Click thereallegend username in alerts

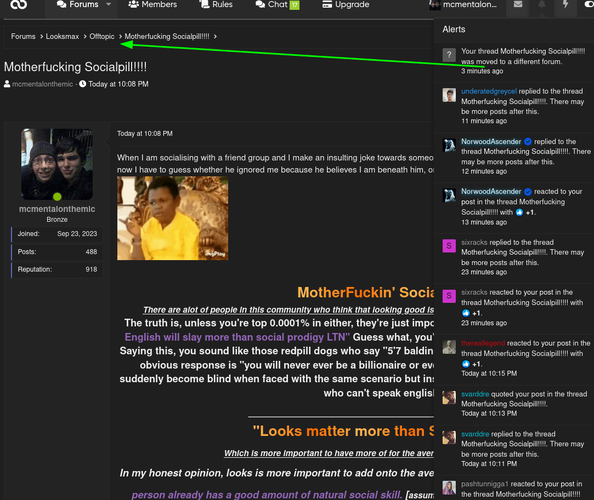click(x=483, y=343)
